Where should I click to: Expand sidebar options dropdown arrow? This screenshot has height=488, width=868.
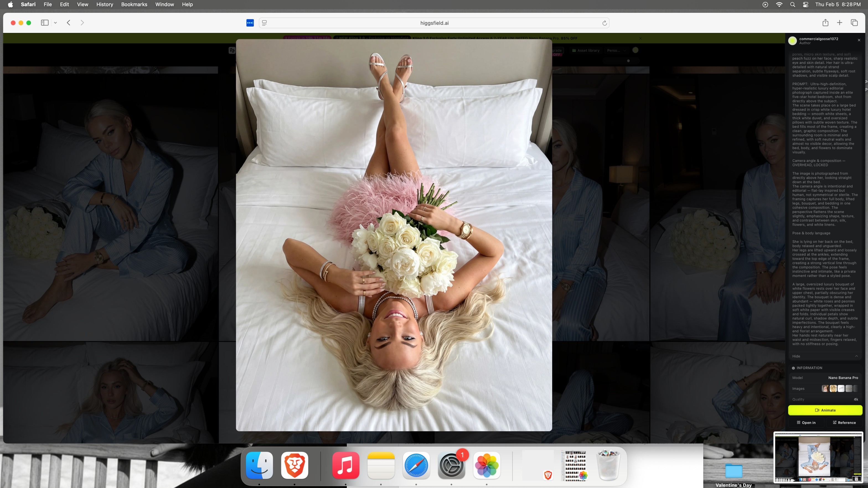56,23
